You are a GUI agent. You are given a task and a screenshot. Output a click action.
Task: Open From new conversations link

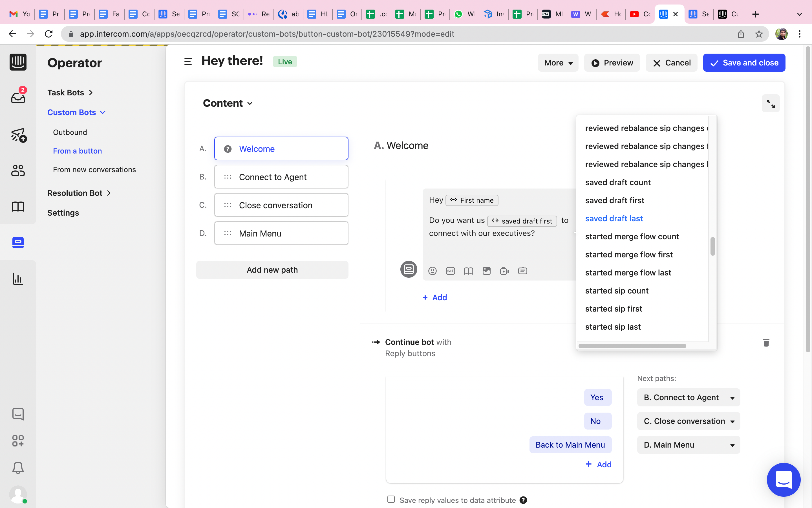pyautogui.click(x=94, y=170)
